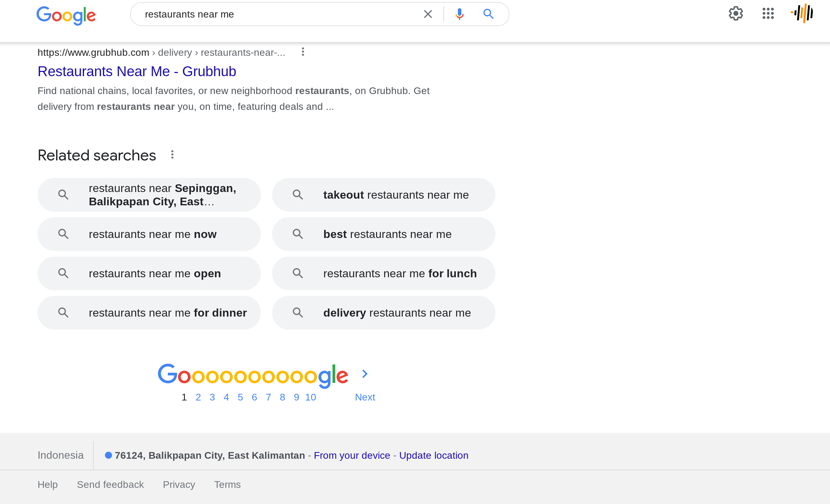Start voice search with microphone icon
830x504 pixels.
click(x=459, y=14)
